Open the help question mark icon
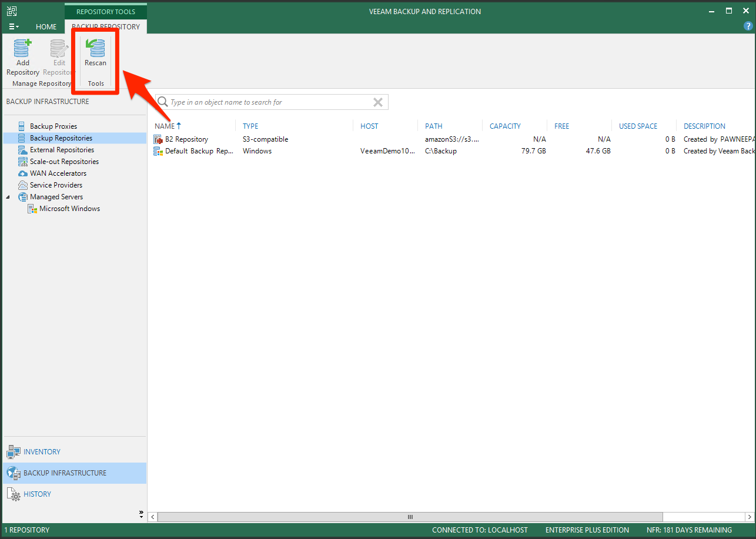 point(748,26)
